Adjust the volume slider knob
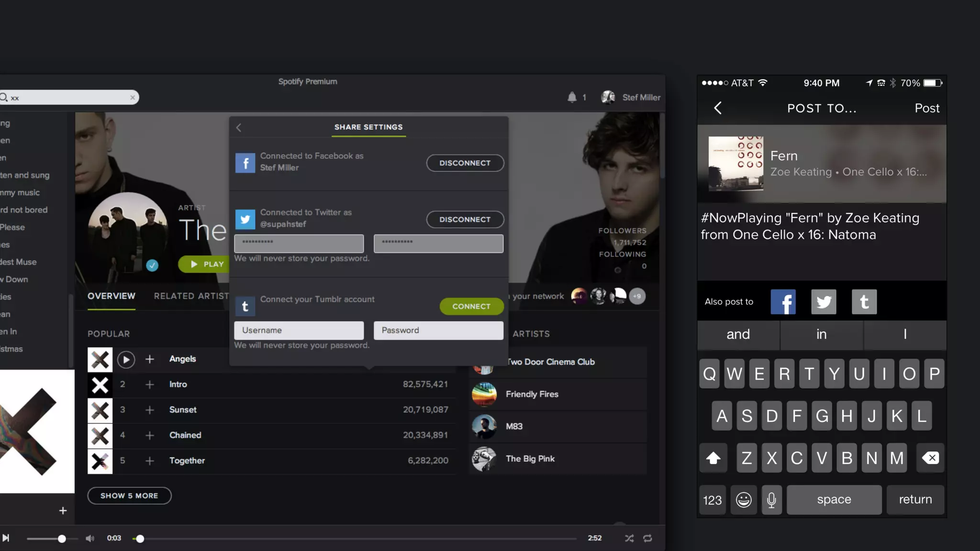Viewport: 980px width, 551px height. pos(62,539)
